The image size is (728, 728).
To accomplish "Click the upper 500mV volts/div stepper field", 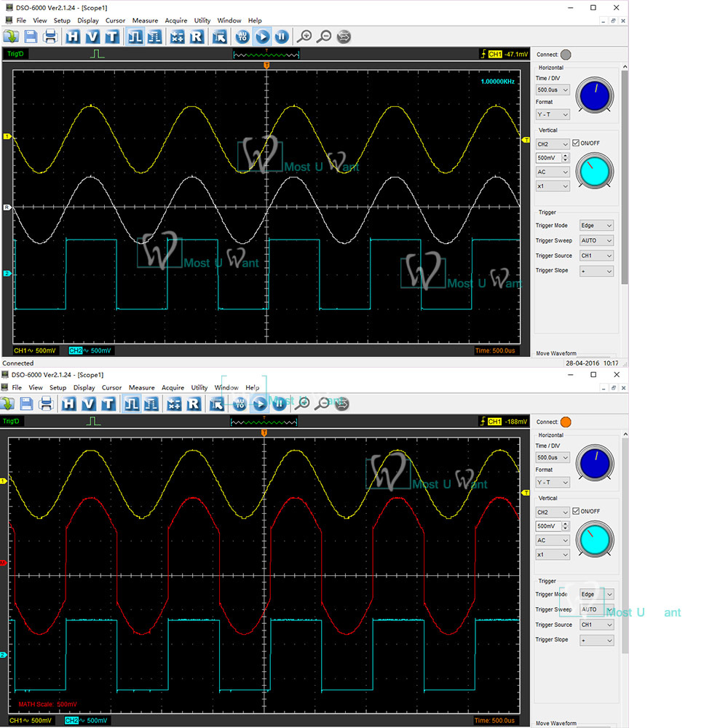I will [548, 158].
